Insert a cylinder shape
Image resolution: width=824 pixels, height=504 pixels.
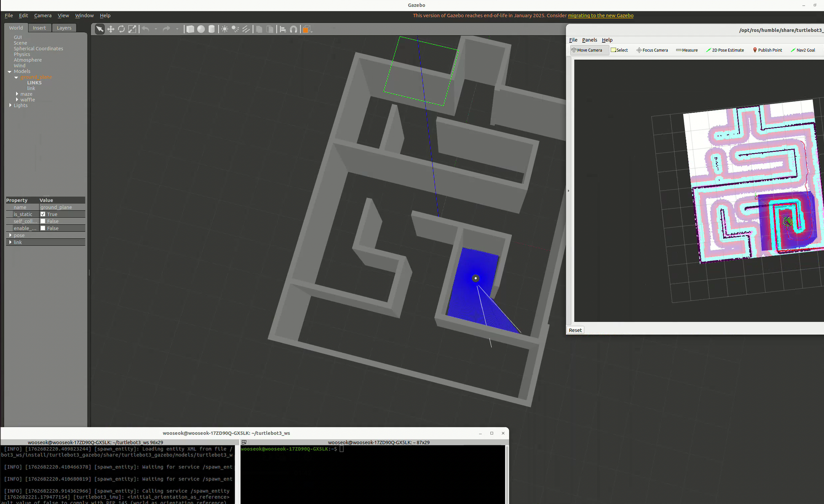(212, 29)
